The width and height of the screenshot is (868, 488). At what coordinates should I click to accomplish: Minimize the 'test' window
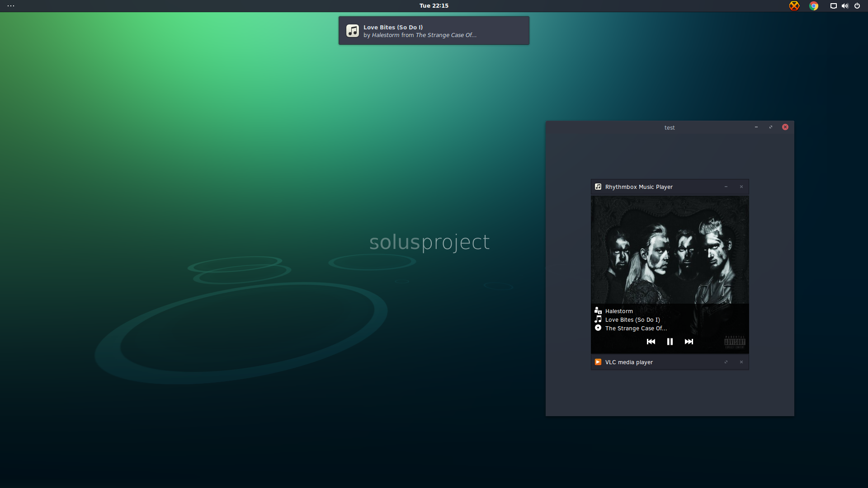pos(756,127)
